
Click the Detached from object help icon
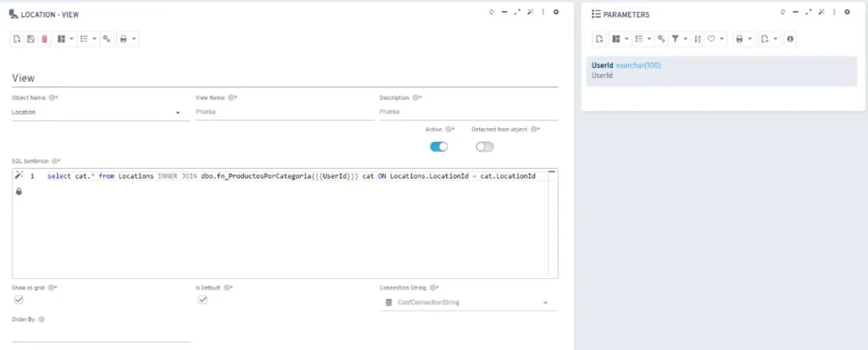(533, 129)
